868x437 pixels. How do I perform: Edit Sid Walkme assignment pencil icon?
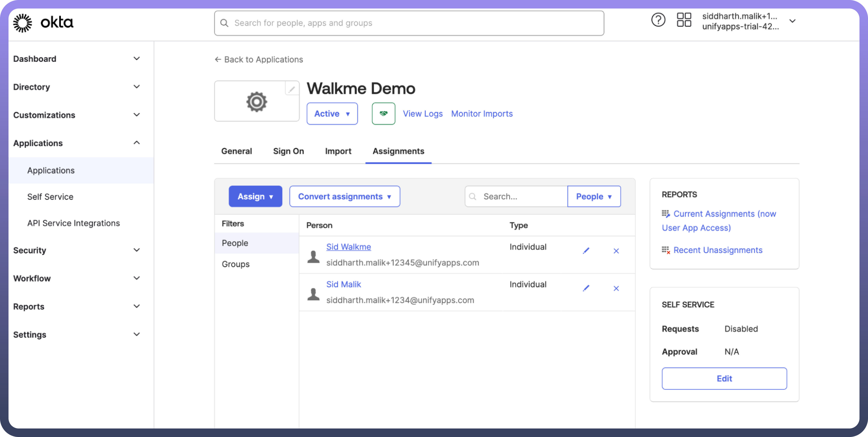586,251
